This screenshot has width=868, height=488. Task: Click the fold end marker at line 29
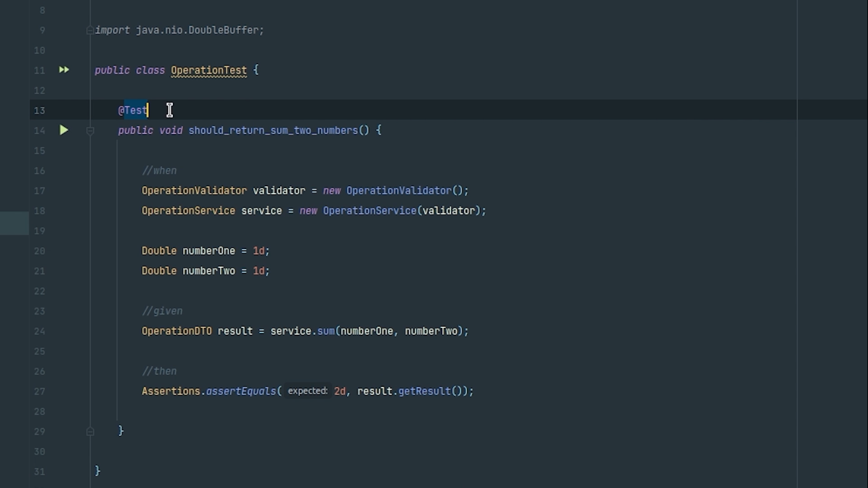coord(90,431)
